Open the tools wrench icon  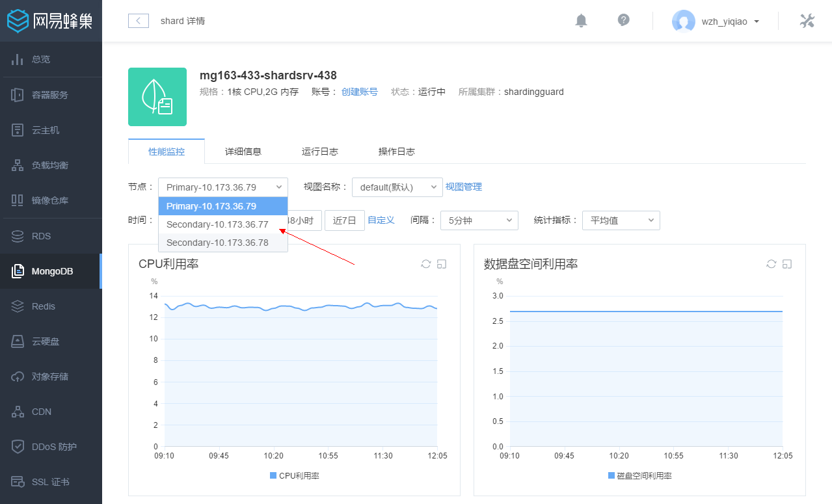click(x=807, y=21)
